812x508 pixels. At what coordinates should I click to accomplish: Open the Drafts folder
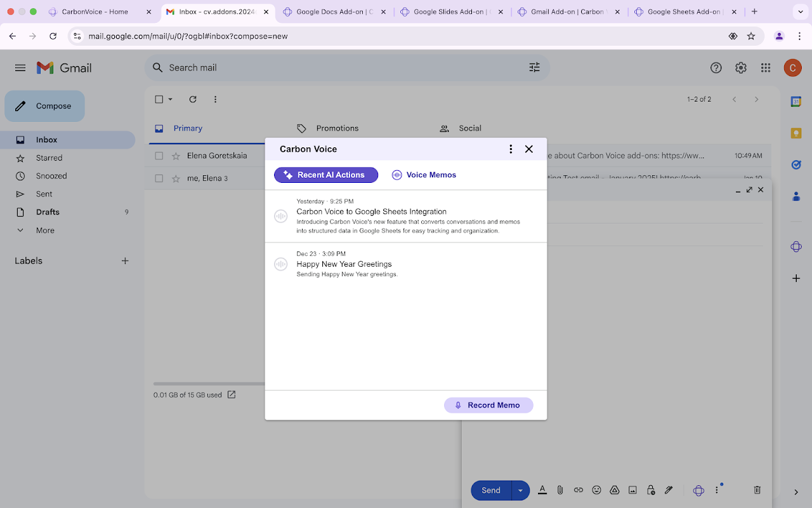coord(67,212)
